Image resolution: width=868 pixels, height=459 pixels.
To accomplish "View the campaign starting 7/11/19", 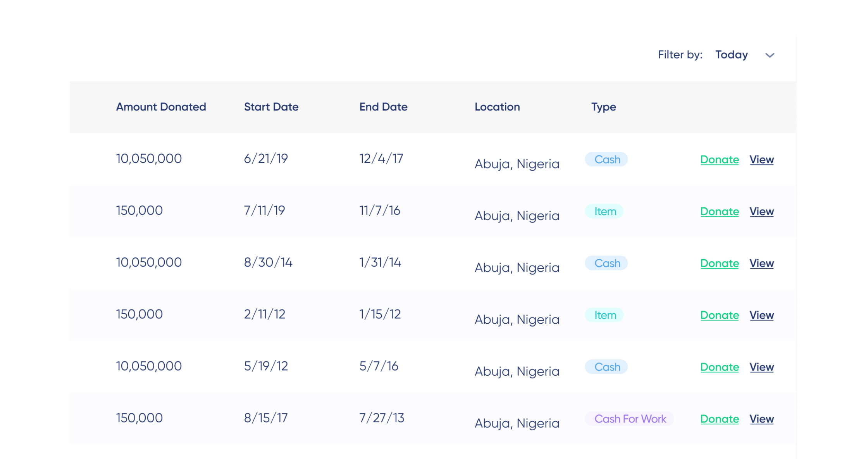I will click(761, 212).
